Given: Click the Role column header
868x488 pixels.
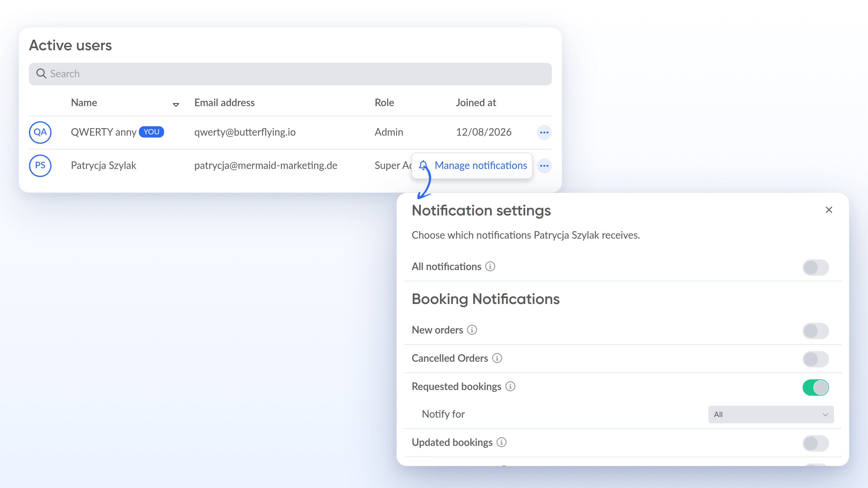Looking at the screenshot, I should click(x=384, y=102).
